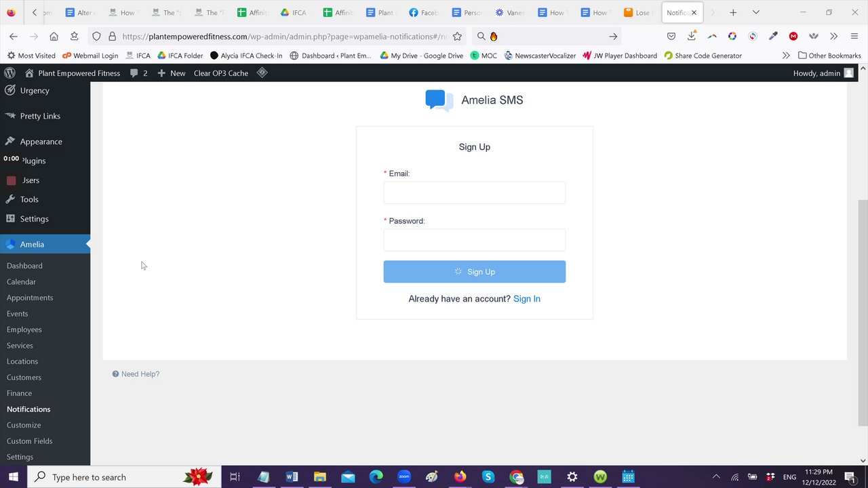Go to Amelia Employees page
868x488 pixels.
point(24,329)
